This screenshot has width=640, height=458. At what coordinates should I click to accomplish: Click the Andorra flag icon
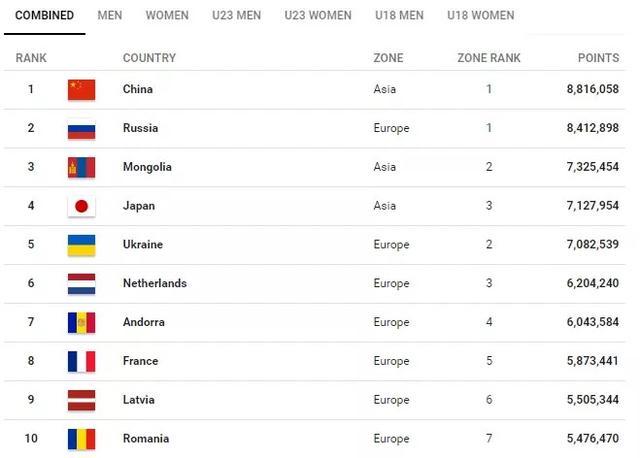(x=81, y=322)
